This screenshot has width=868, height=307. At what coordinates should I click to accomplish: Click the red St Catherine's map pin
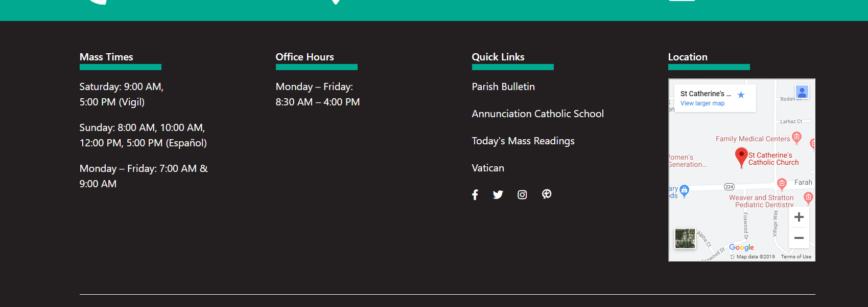point(741,157)
